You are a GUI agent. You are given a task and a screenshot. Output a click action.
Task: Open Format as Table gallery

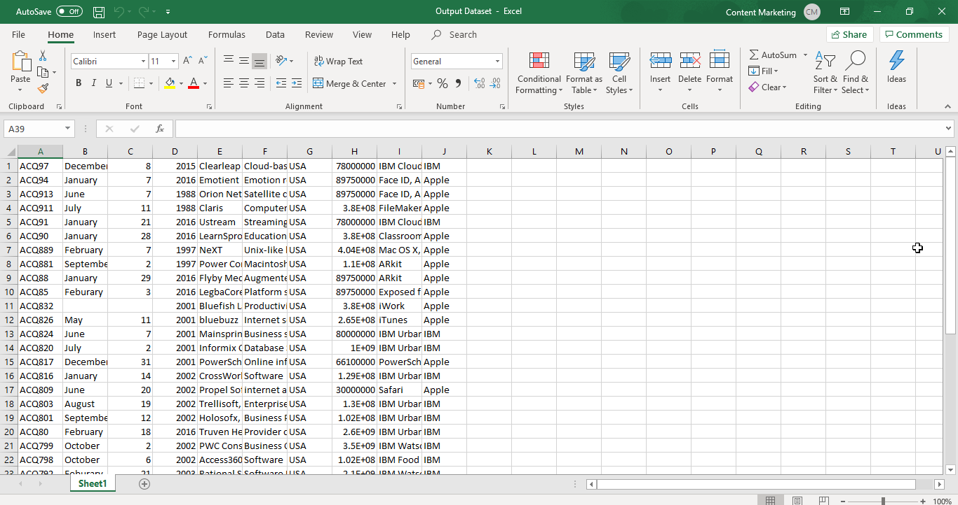pyautogui.click(x=583, y=73)
